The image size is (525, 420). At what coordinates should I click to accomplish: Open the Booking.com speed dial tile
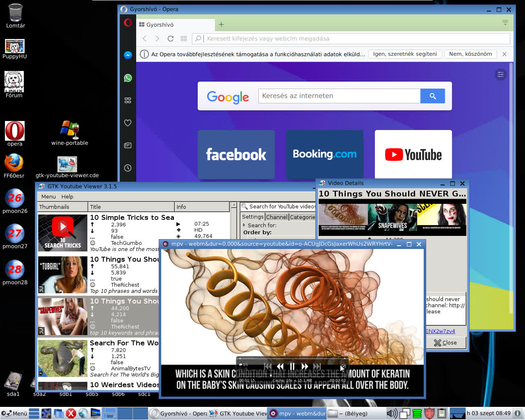coord(324,154)
